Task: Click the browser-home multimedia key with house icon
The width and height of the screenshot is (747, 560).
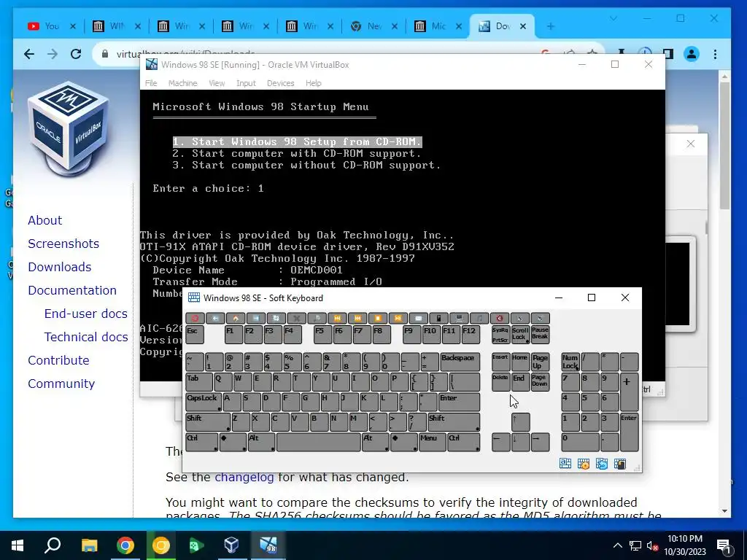Action: click(x=236, y=318)
